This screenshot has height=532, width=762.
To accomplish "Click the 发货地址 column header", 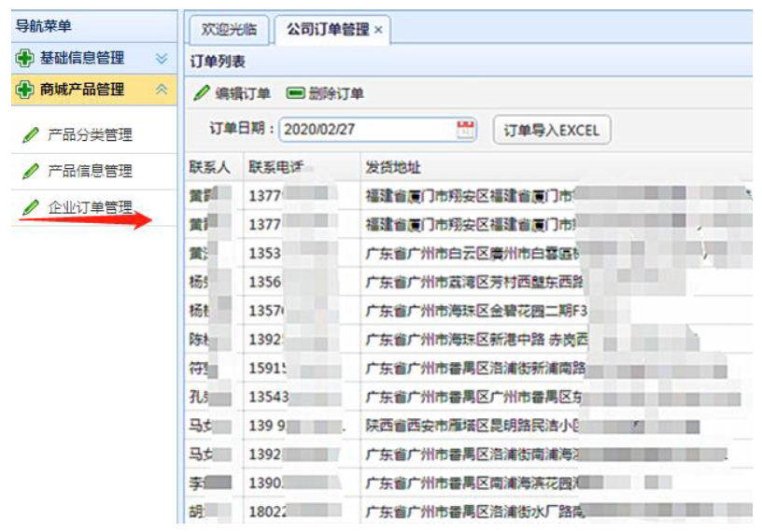I will [392, 168].
